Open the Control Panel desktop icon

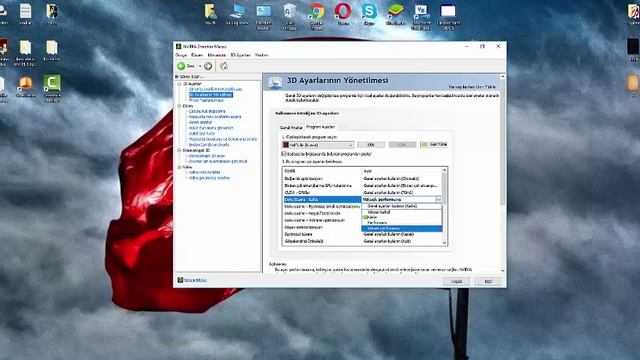click(x=263, y=11)
